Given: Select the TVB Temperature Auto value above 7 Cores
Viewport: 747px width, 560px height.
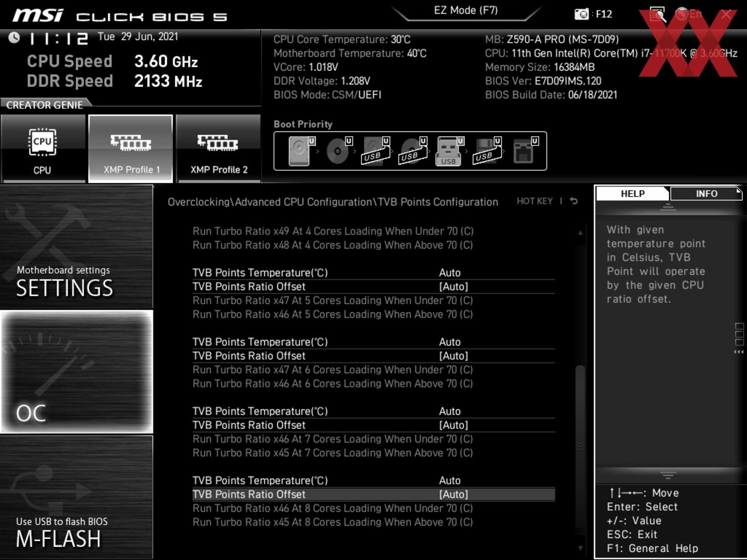Looking at the screenshot, I should tap(450, 411).
